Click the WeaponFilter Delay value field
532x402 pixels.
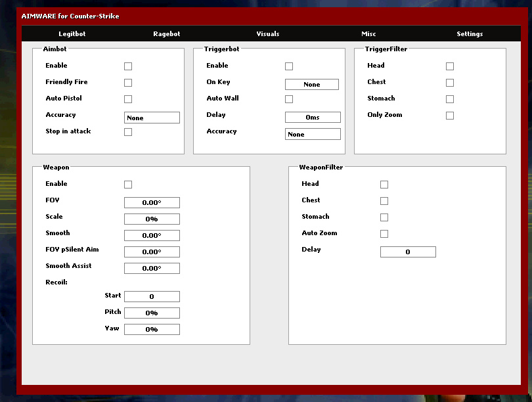tap(408, 252)
